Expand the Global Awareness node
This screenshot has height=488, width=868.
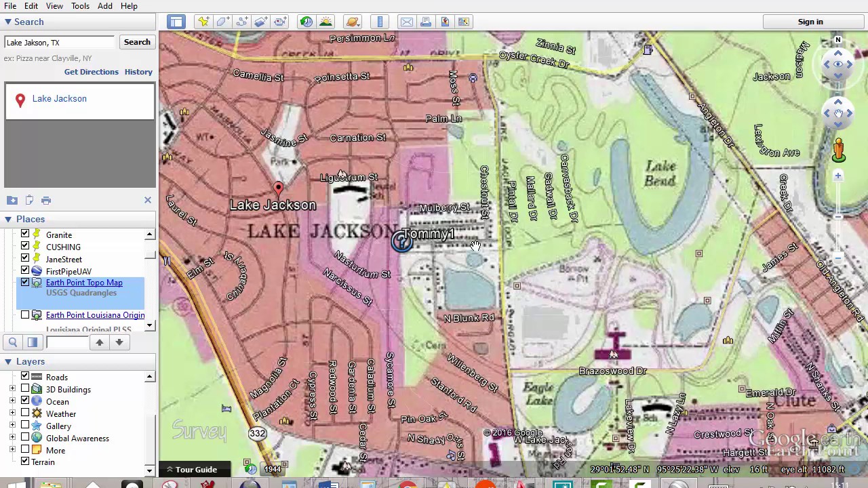point(12,437)
